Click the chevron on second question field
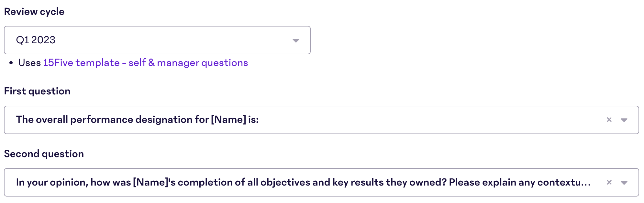 click(625, 182)
